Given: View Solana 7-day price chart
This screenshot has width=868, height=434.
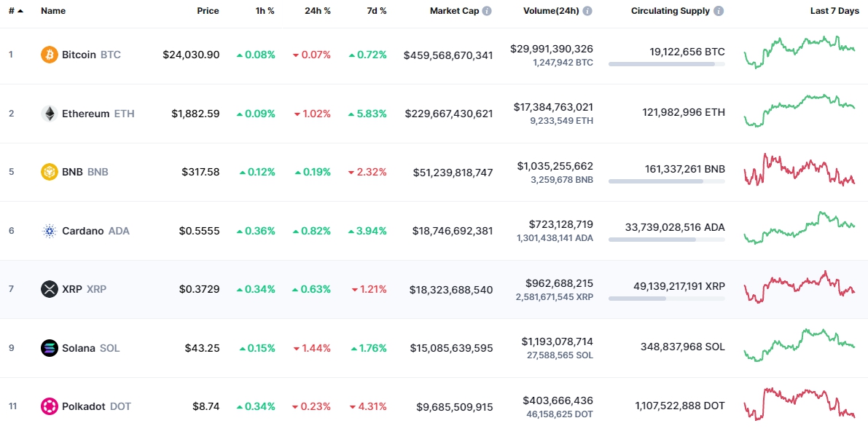Looking at the screenshot, I should (x=800, y=346).
